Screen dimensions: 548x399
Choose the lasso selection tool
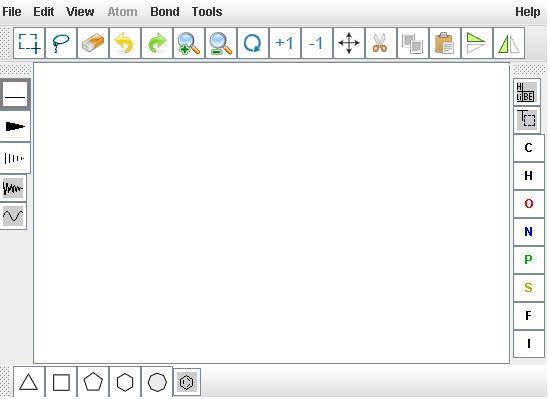click(x=61, y=43)
